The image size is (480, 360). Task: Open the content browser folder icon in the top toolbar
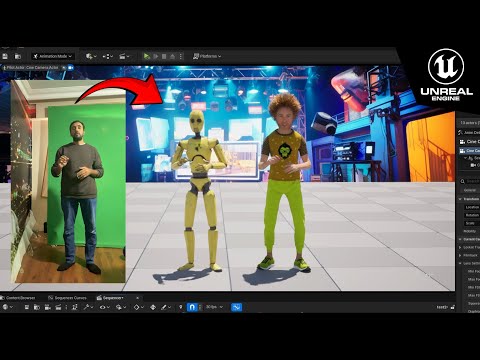(x=18, y=56)
